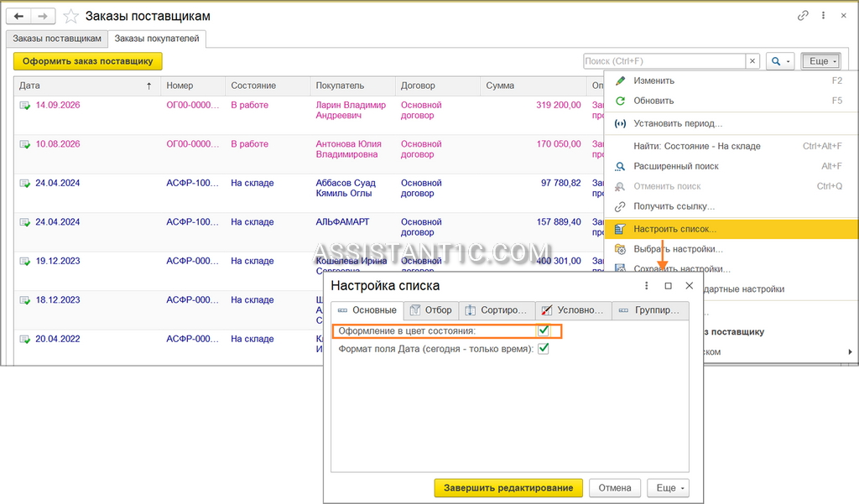859x504 pixels.
Task: Open the Сортировка tab in the settings dialog
Action: 497,310
